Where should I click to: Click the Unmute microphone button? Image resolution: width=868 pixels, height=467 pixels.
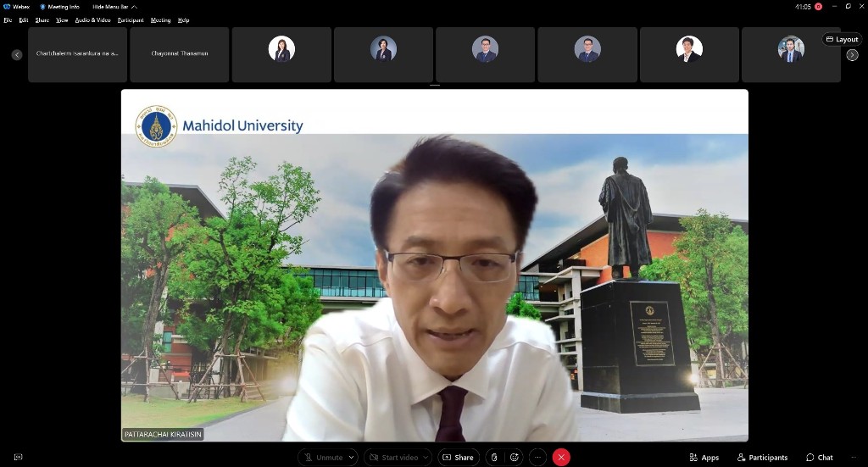(323, 458)
